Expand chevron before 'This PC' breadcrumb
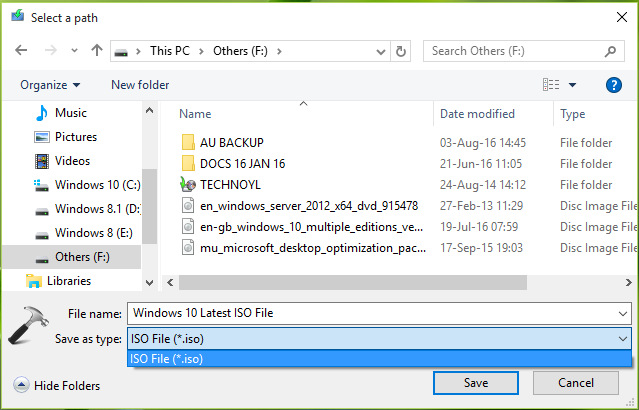The width and height of the screenshot is (639, 410). point(139,51)
